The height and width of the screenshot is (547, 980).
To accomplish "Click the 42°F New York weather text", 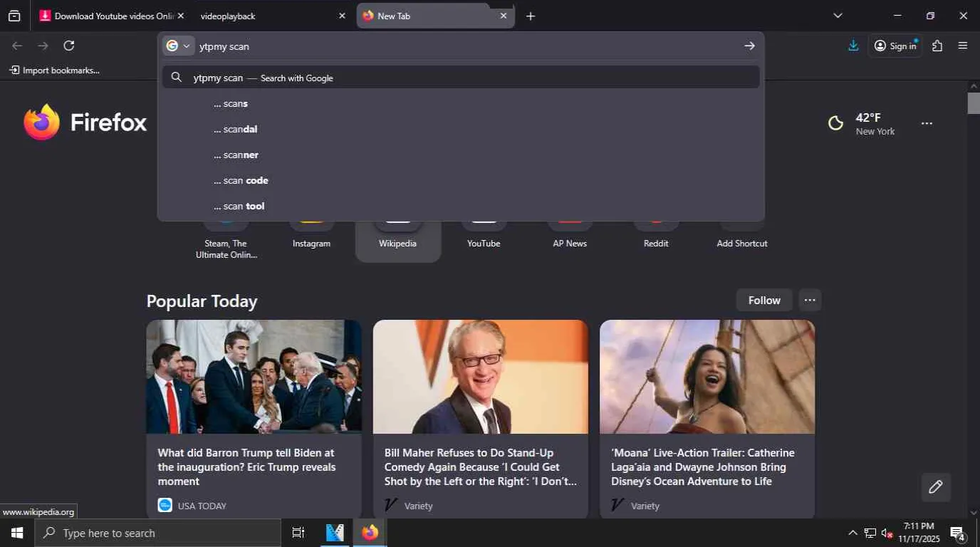I will [x=875, y=123].
